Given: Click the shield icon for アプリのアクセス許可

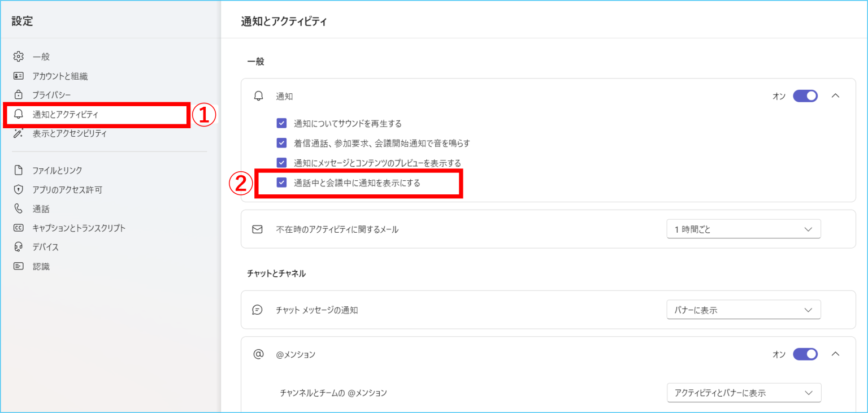Looking at the screenshot, I should point(19,190).
